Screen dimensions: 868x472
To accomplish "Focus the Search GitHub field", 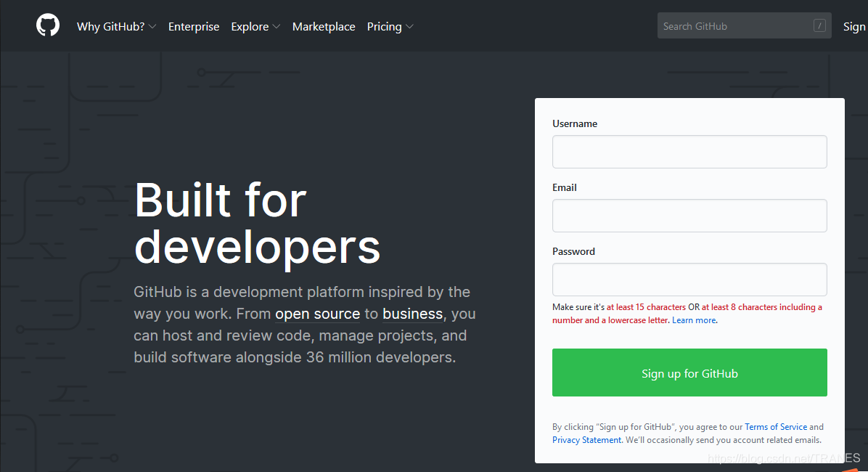I will pyautogui.click(x=744, y=25).
